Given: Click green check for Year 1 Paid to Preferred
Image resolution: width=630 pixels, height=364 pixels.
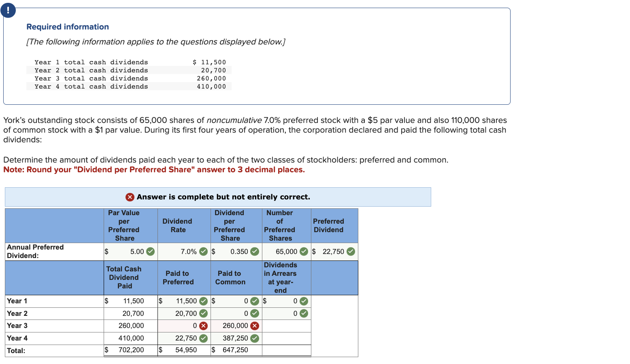Looking at the screenshot, I should click(x=204, y=301).
